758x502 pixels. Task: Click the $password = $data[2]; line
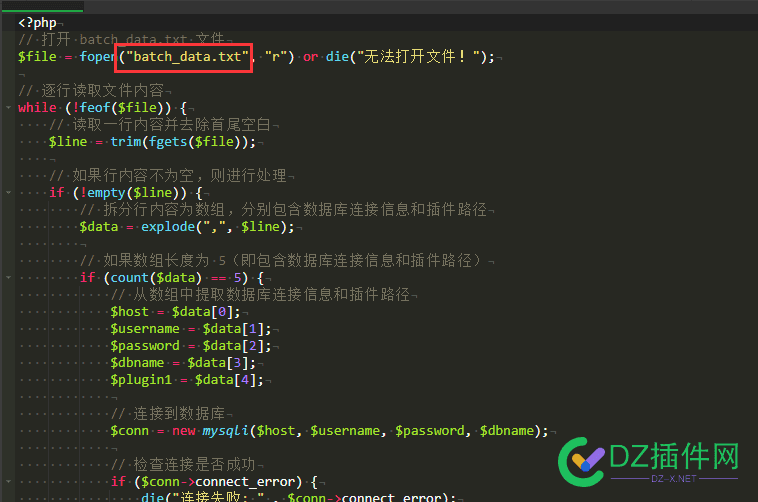191,345
